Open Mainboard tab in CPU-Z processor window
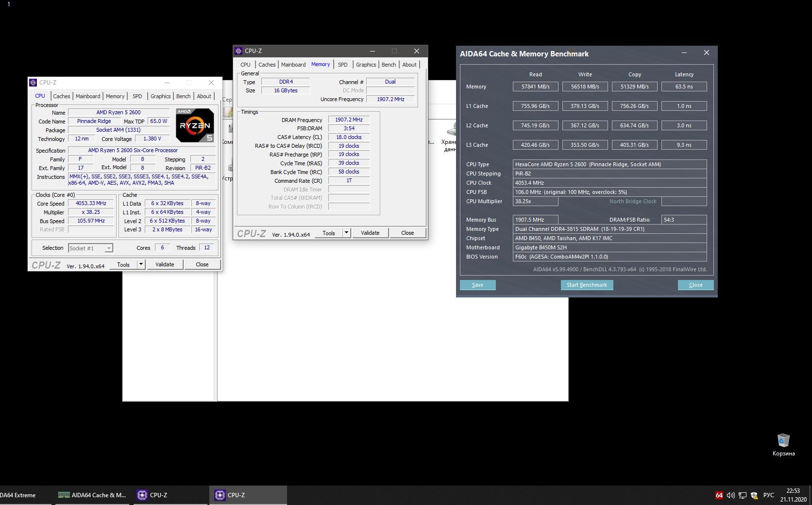The width and height of the screenshot is (812, 505). (88, 96)
